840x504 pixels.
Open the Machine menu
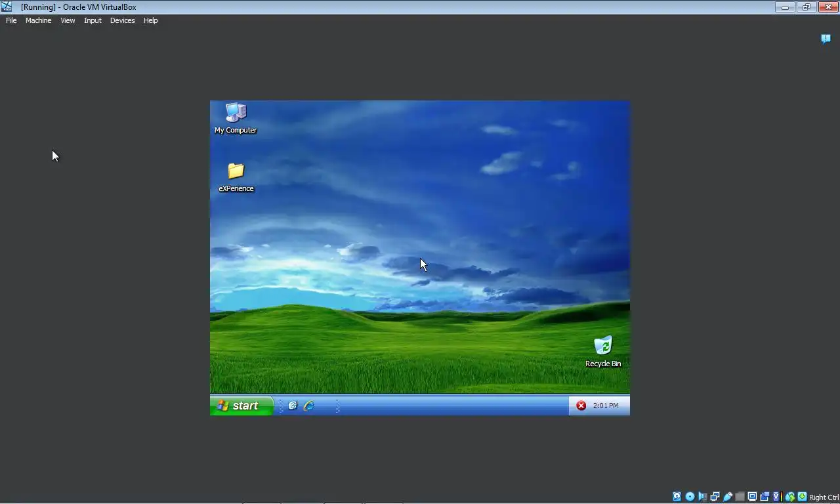[x=38, y=20]
